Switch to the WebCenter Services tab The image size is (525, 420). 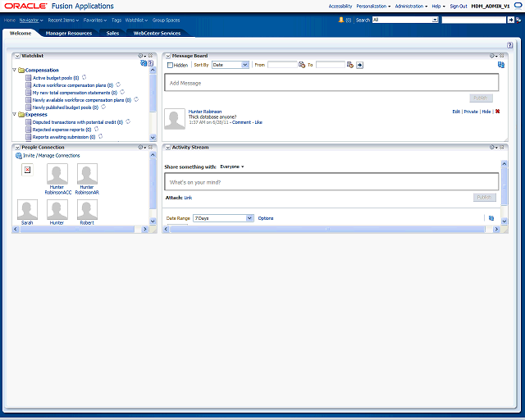157,33
